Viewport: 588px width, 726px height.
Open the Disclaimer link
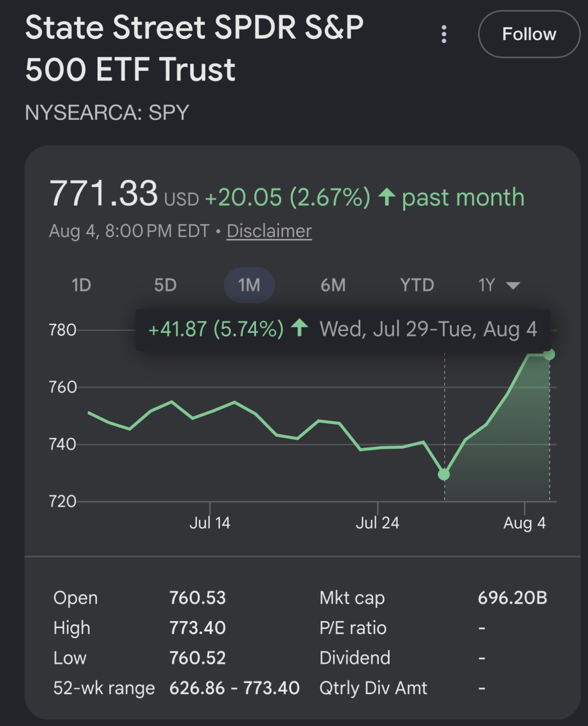[x=269, y=231]
